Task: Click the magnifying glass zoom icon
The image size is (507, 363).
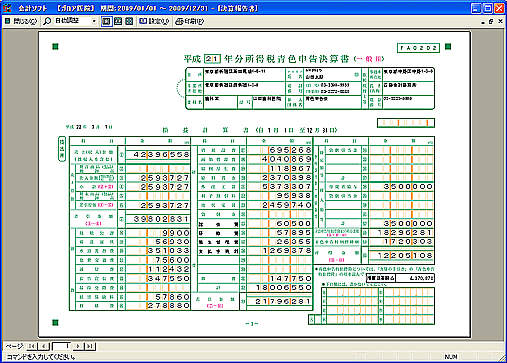Action: click(47, 21)
